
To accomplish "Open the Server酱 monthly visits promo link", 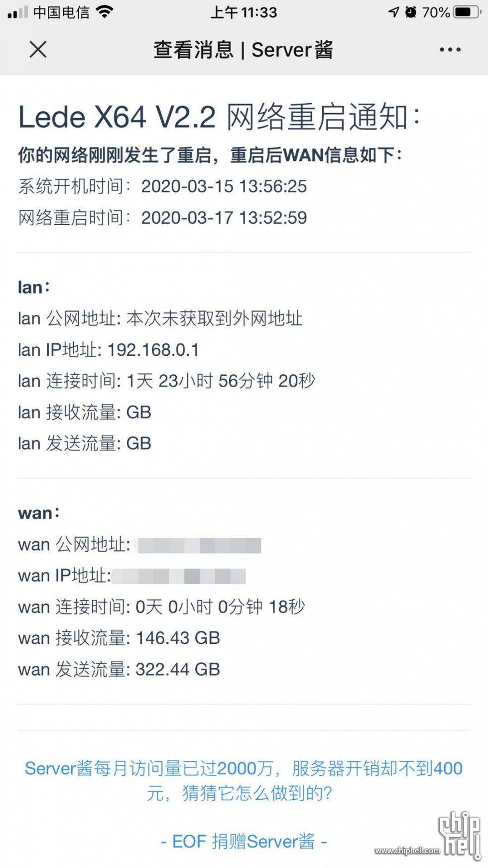I will point(244,780).
